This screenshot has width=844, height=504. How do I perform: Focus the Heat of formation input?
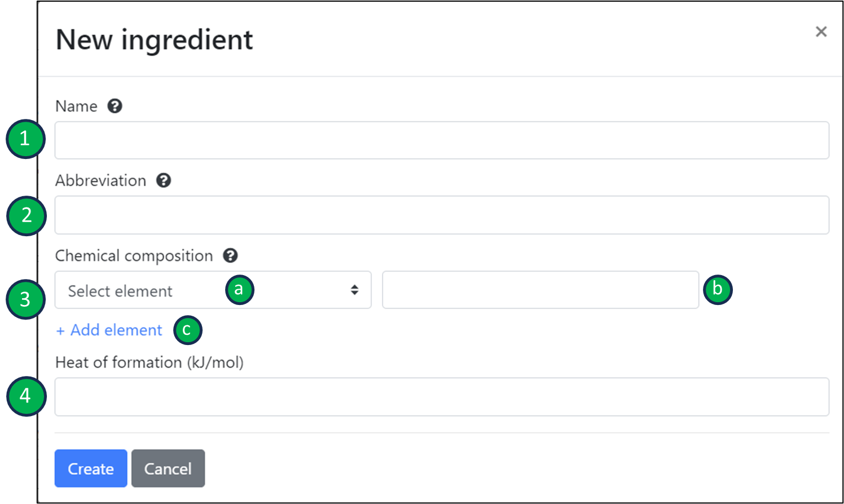(x=441, y=397)
